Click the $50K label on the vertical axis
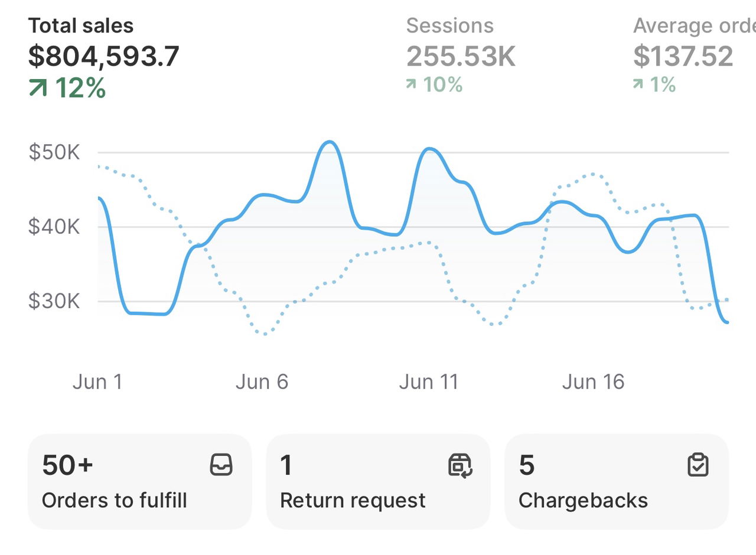Screen dimensions: 756x555 pos(54,152)
